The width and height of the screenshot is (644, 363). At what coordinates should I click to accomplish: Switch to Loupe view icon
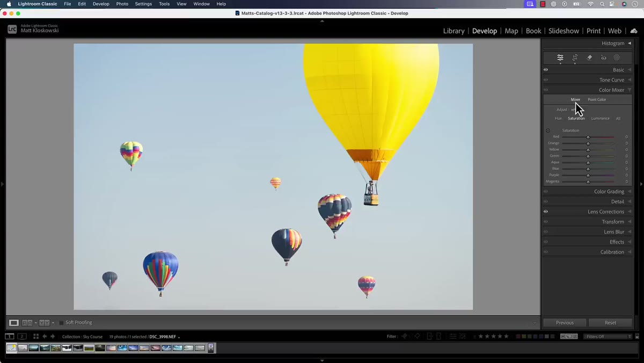14,323
